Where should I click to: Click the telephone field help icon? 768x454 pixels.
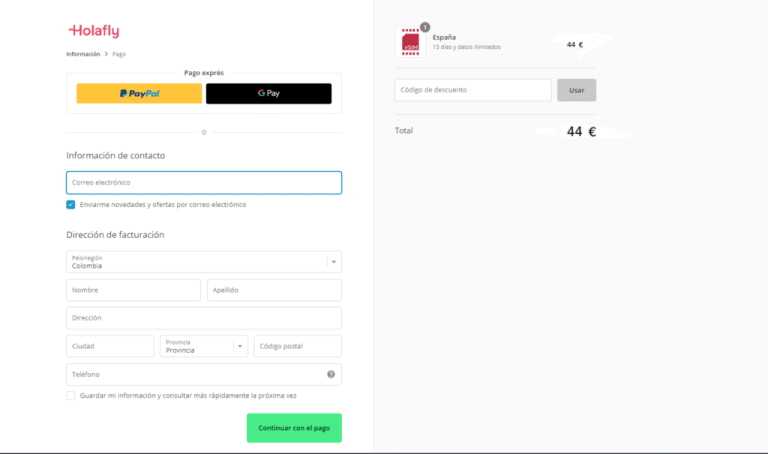[331, 374]
